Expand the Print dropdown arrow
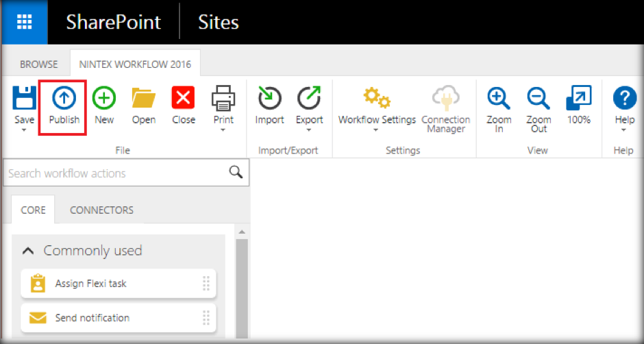 [223, 130]
